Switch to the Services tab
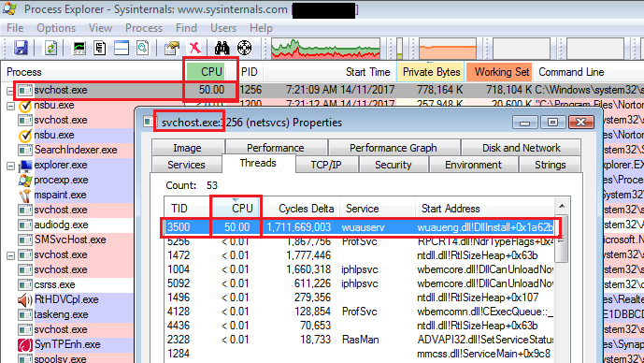 [x=186, y=165]
